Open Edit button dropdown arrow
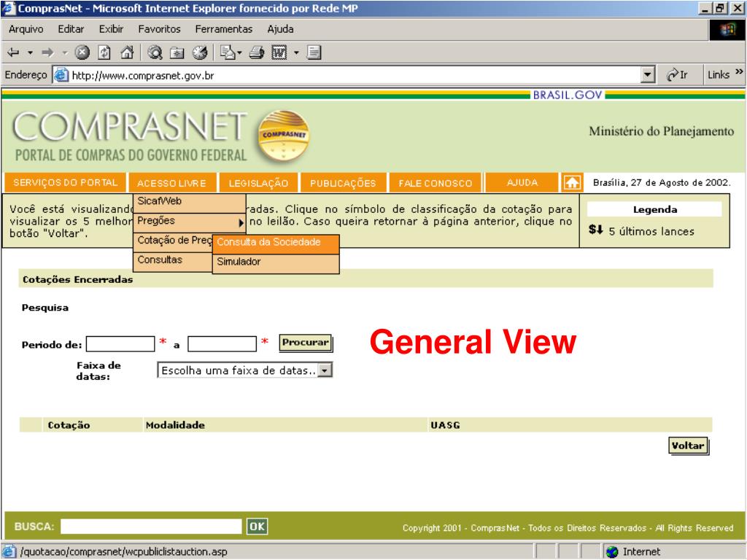 [x=296, y=52]
